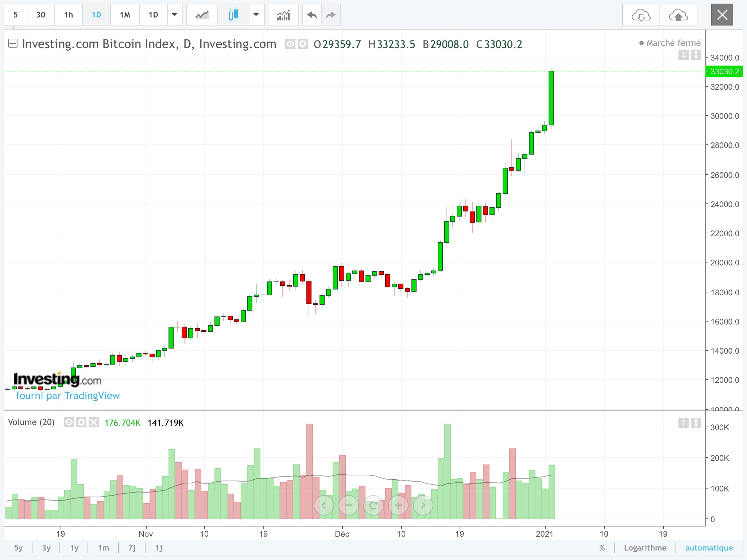Select the candlestick chart style icon
The width and height of the screenshot is (747, 560).
point(233,15)
